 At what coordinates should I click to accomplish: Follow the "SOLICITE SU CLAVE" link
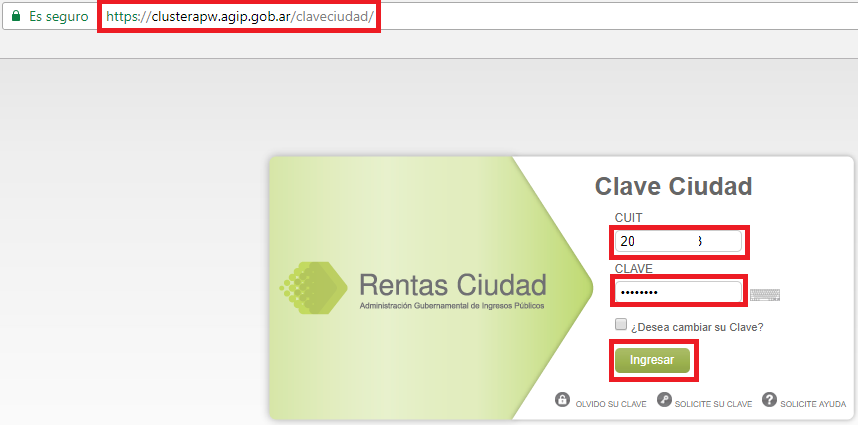[x=712, y=404]
